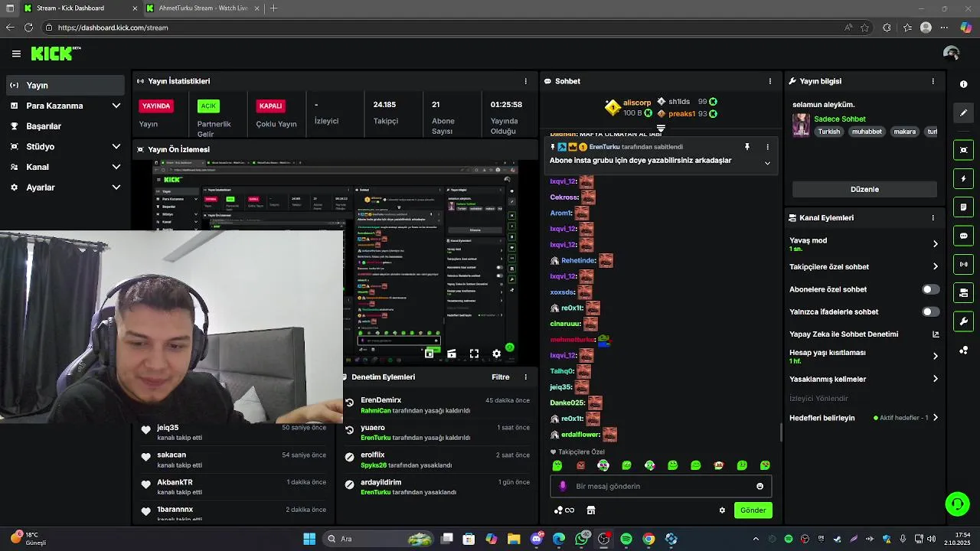Enter fullscreen on the stream preview
This screenshot has width=980, height=551.
tap(474, 354)
